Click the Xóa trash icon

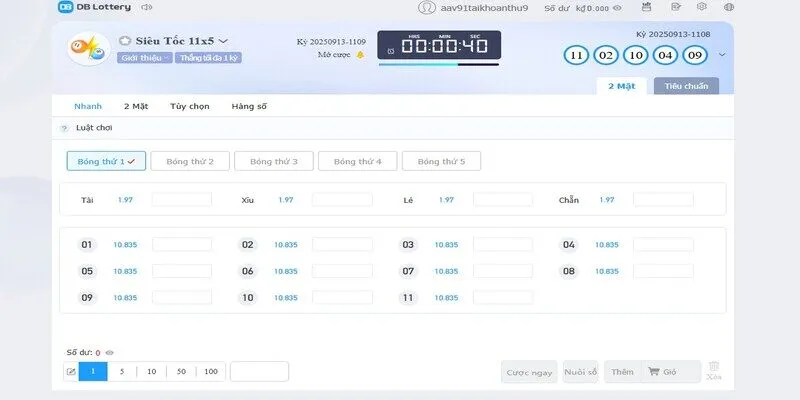click(714, 369)
